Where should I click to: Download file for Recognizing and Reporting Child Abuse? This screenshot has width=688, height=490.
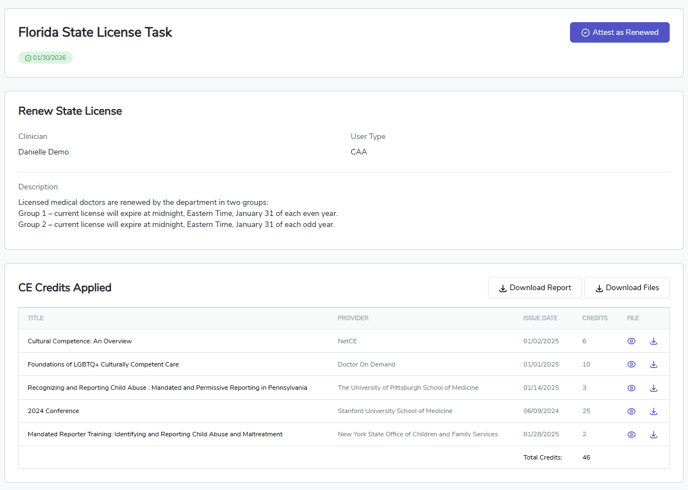coord(653,388)
